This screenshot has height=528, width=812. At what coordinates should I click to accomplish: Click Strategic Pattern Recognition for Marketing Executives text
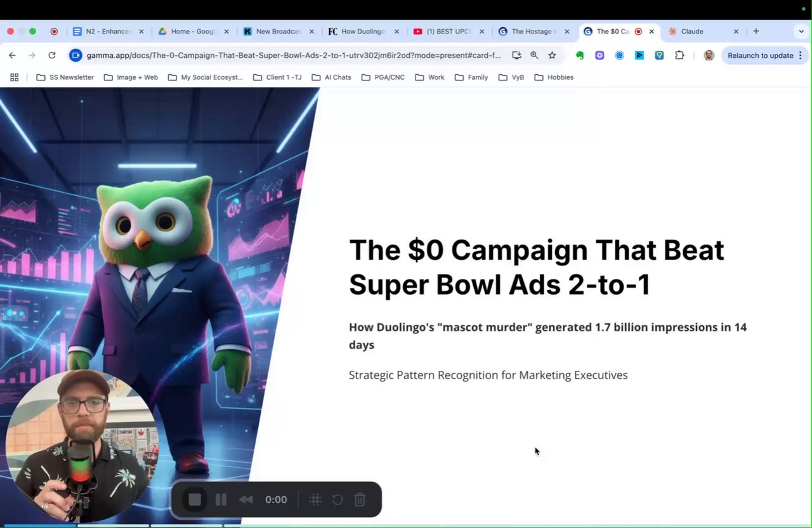pos(488,375)
